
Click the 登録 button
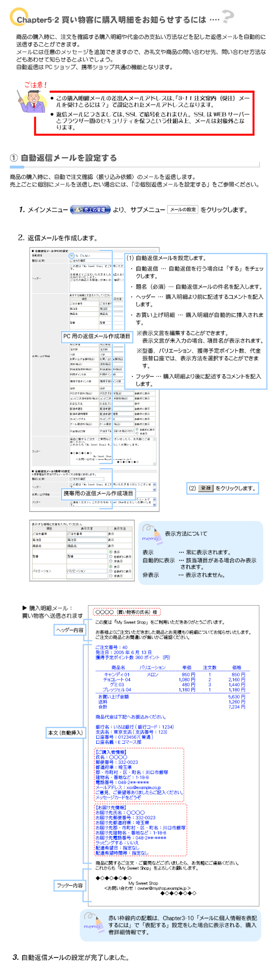tap(206, 488)
